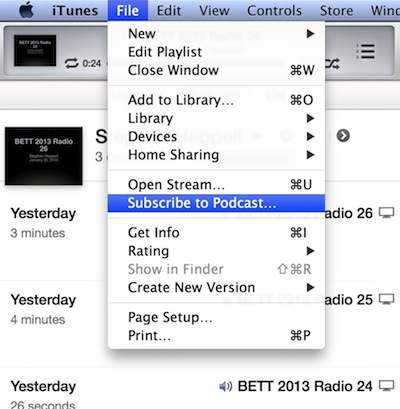Open the Edit menu

pyautogui.click(x=169, y=11)
